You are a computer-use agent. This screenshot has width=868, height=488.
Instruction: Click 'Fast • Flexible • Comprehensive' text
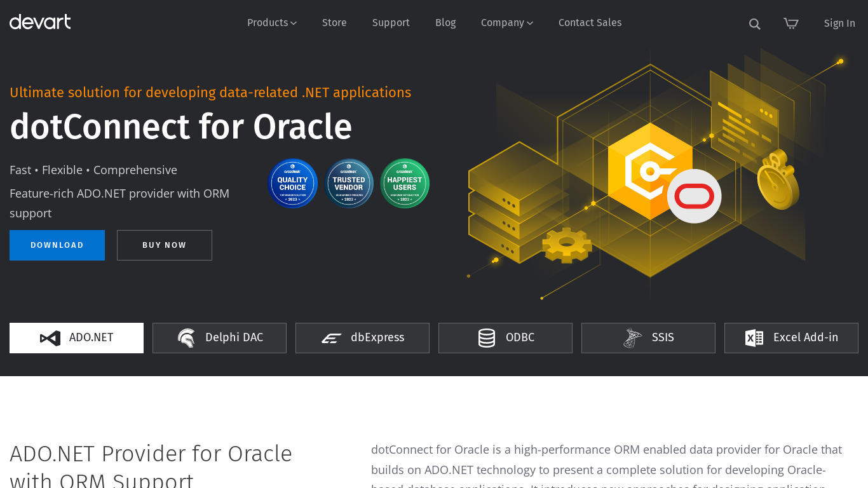tap(93, 170)
